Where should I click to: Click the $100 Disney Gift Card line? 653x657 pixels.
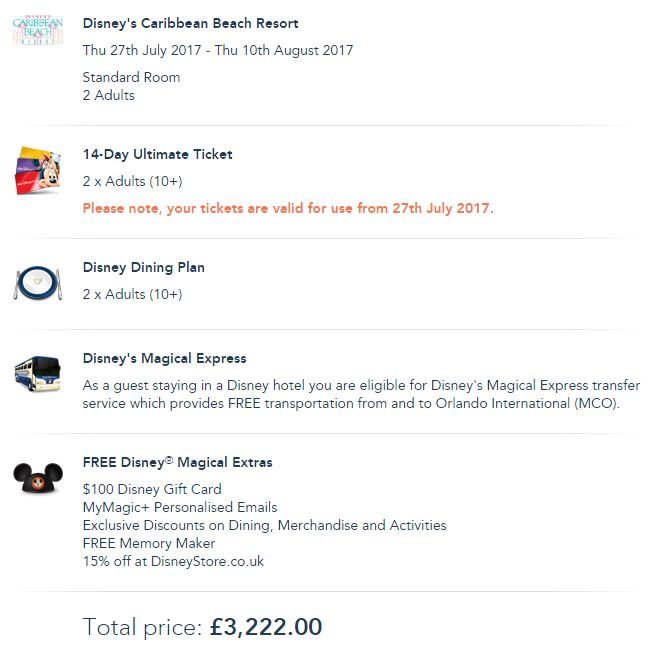pos(152,489)
